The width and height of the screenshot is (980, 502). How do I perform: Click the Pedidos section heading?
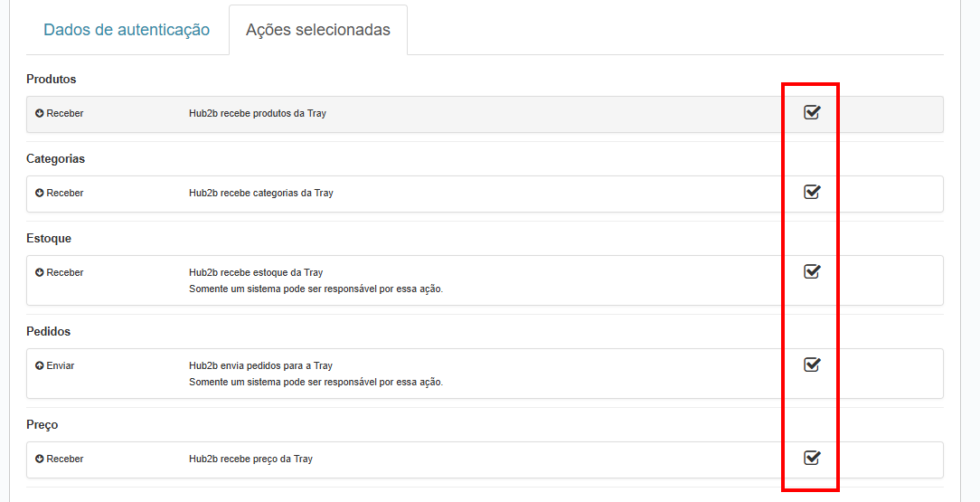pyautogui.click(x=49, y=332)
